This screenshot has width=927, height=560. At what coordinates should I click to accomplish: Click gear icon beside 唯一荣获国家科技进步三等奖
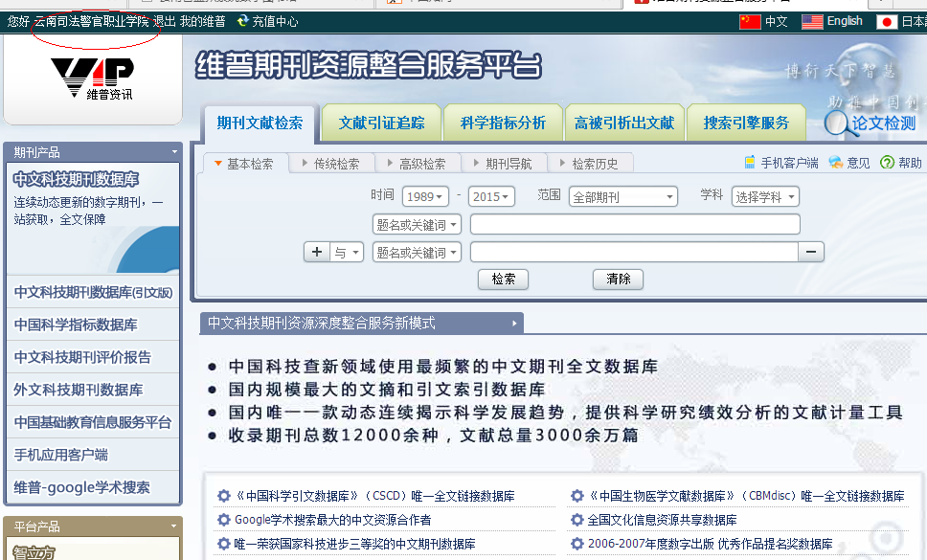223,544
